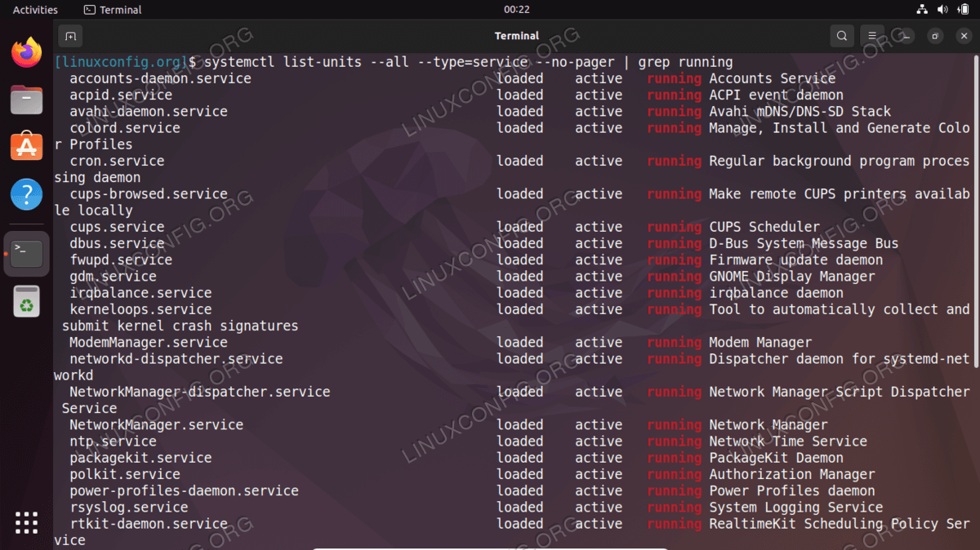Viewport: 980px width, 550px height.
Task: Click the 'Power Profiles daemon' description
Action: [x=792, y=490]
